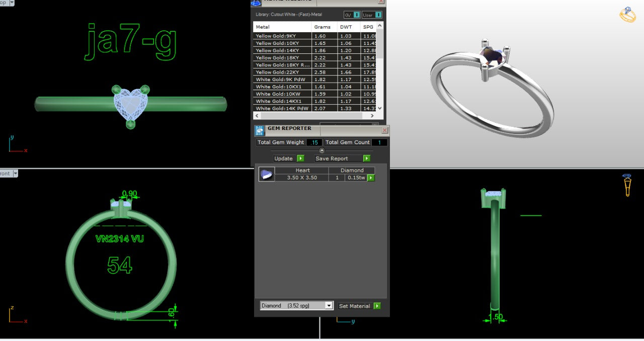Select the White Gold:14K PdW row

tap(314, 108)
